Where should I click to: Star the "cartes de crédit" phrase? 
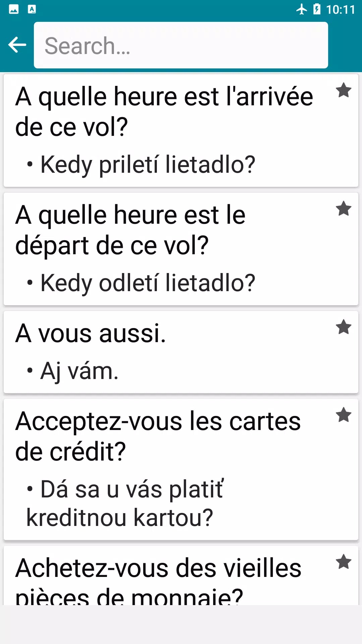(344, 415)
